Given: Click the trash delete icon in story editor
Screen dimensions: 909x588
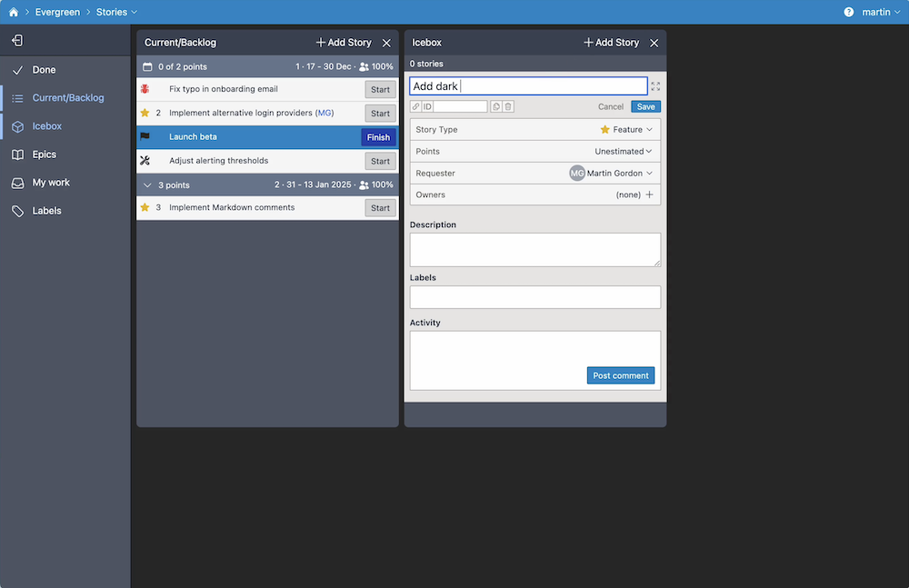Looking at the screenshot, I should click(x=508, y=105).
